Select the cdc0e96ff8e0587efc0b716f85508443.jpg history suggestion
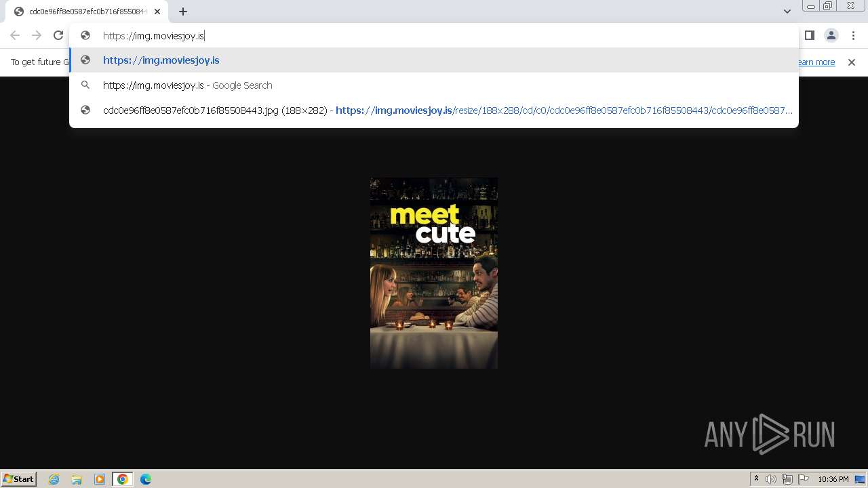 point(434,110)
